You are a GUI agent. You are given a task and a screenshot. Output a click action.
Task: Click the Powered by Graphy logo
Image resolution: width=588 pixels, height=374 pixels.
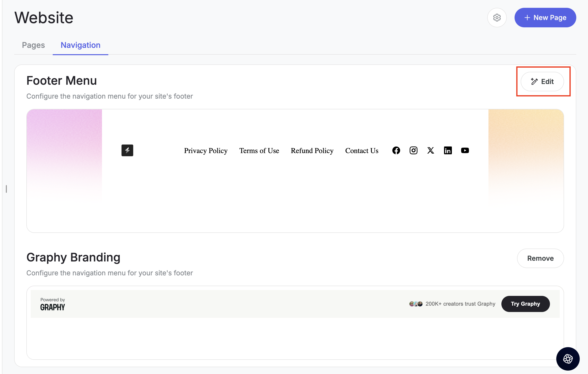tap(52, 304)
